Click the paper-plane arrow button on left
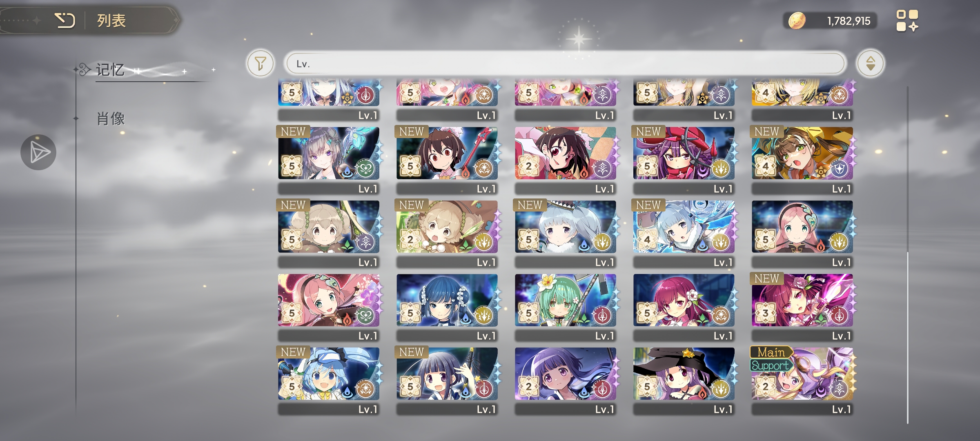Image resolution: width=980 pixels, height=441 pixels. click(x=38, y=152)
